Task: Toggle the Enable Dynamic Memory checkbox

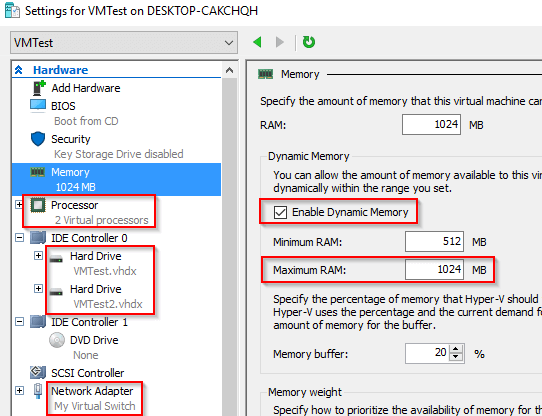Action: pyautogui.click(x=280, y=212)
